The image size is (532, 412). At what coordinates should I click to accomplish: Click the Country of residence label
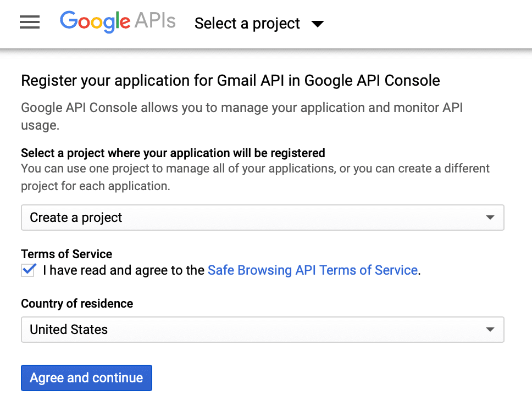click(77, 303)
